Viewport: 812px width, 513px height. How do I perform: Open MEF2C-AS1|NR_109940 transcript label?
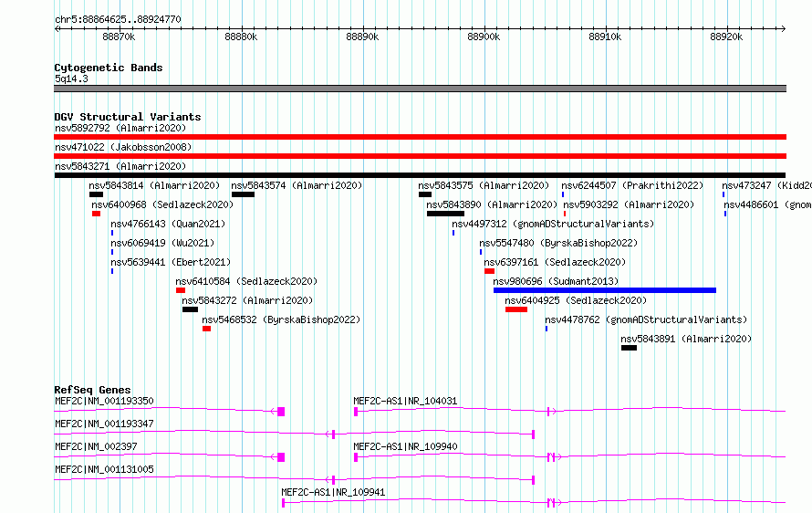(x=405, y=446)
